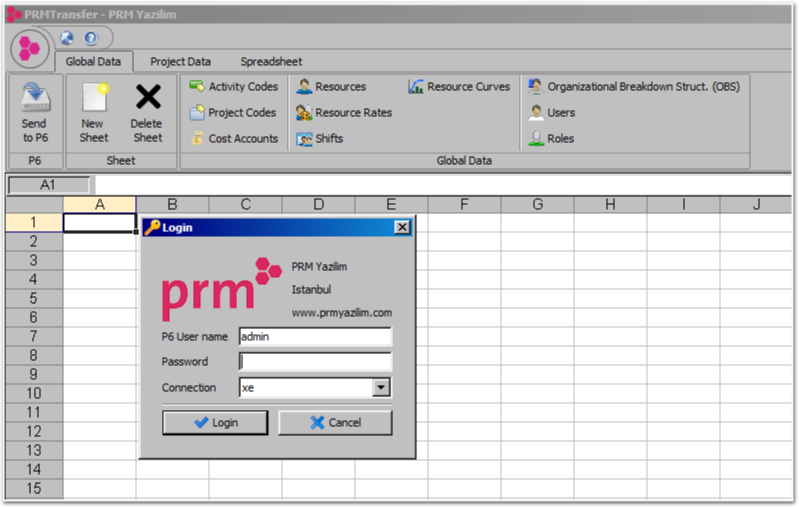
Task: Open Resource Rates
Action: coord(343,113)
